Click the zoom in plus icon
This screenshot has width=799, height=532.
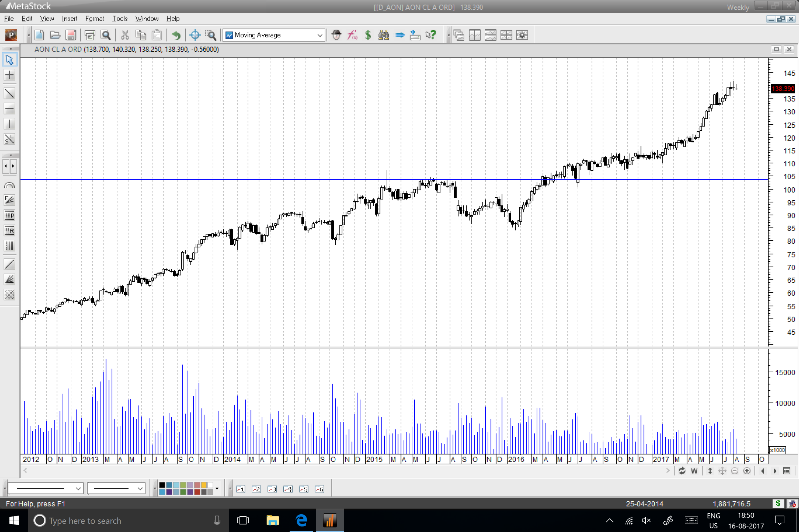tap(747, 471)
